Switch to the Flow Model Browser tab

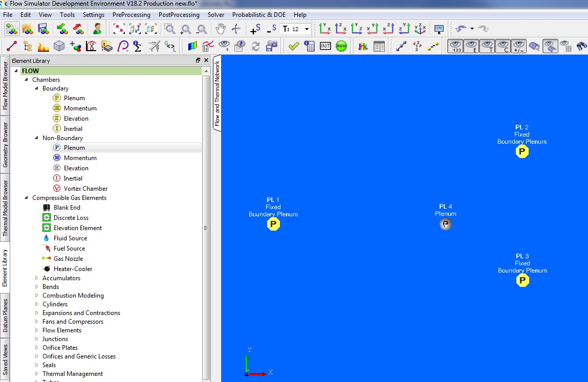click(x=5, y=86)
